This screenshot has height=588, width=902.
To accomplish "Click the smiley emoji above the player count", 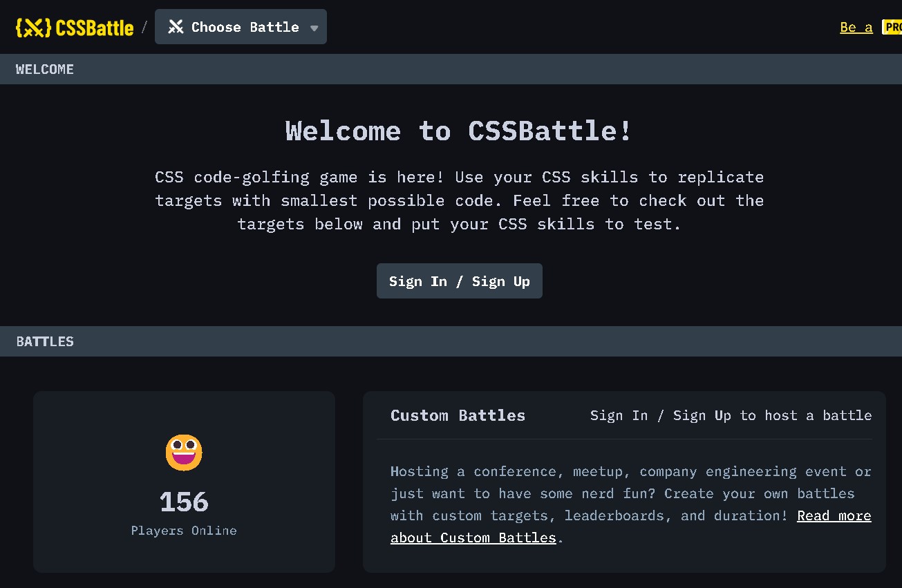I will coord(183,452).
